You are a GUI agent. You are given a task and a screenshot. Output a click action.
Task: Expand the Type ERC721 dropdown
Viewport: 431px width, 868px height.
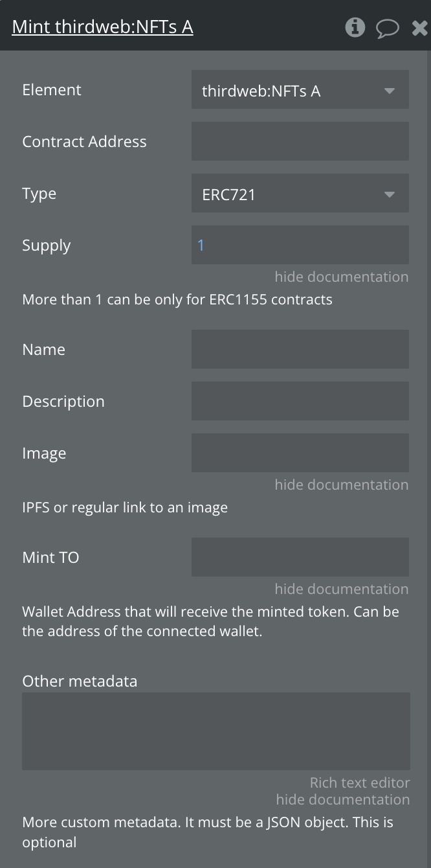pos(300,194)
